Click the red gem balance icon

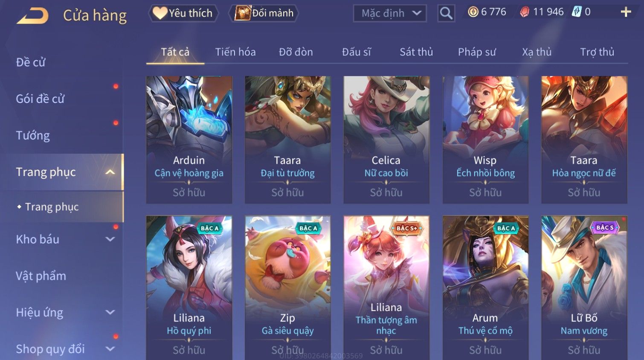click(x=525, y=12)
